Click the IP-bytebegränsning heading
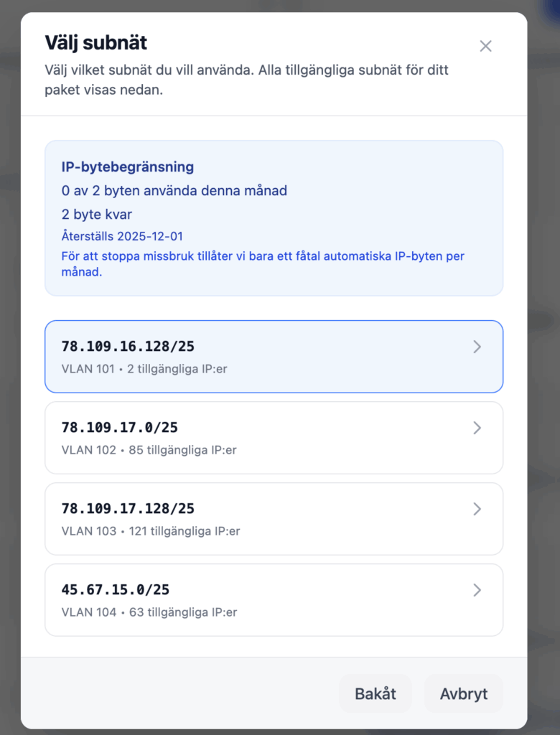560x735 pixels. point(128,167)
